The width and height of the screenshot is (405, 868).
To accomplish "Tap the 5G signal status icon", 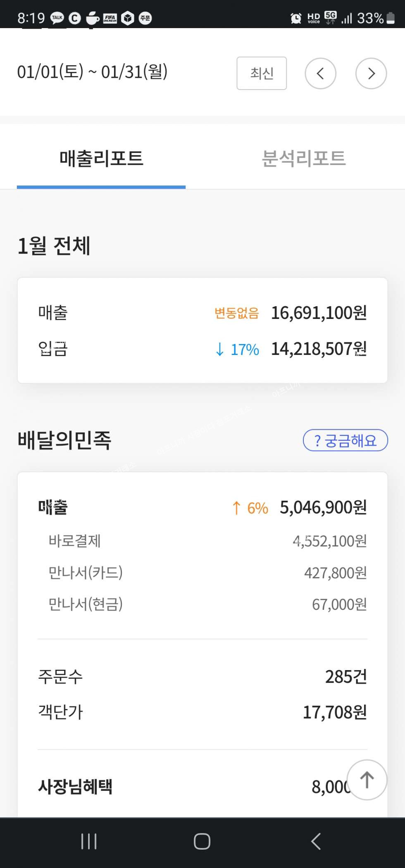I will [331, 18].
